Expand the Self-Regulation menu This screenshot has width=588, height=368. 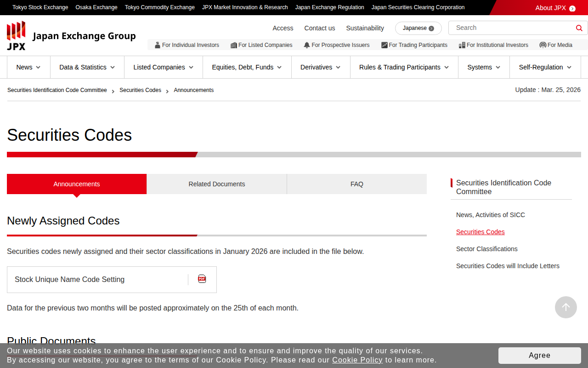point(545,67)
